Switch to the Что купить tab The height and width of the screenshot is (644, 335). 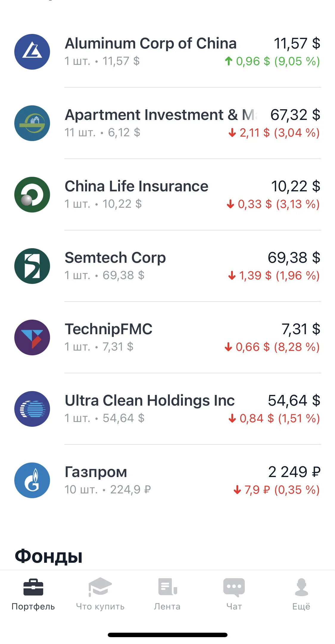tap(100, 594)
